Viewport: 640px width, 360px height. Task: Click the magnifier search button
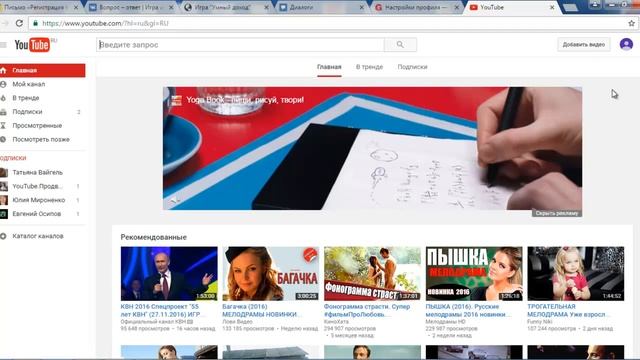pyautogui.click(x=400, y=44)
